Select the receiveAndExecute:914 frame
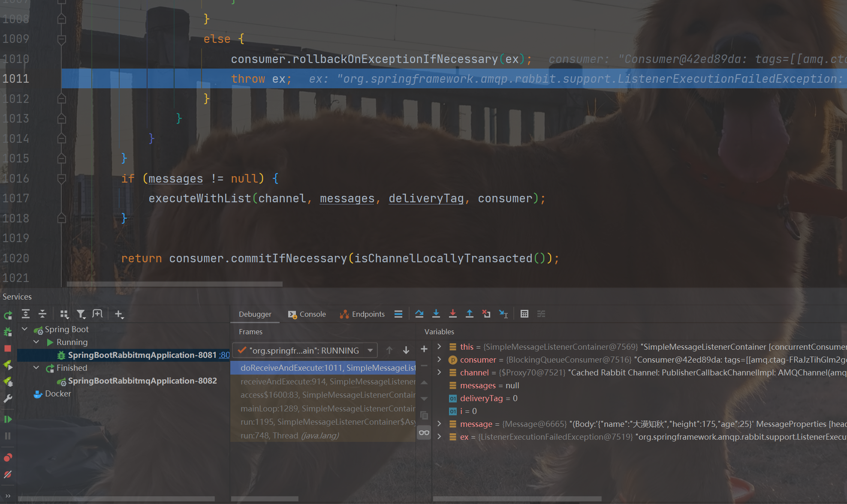The width and height of the screenshot is (847, 504). tap(323, 381)
